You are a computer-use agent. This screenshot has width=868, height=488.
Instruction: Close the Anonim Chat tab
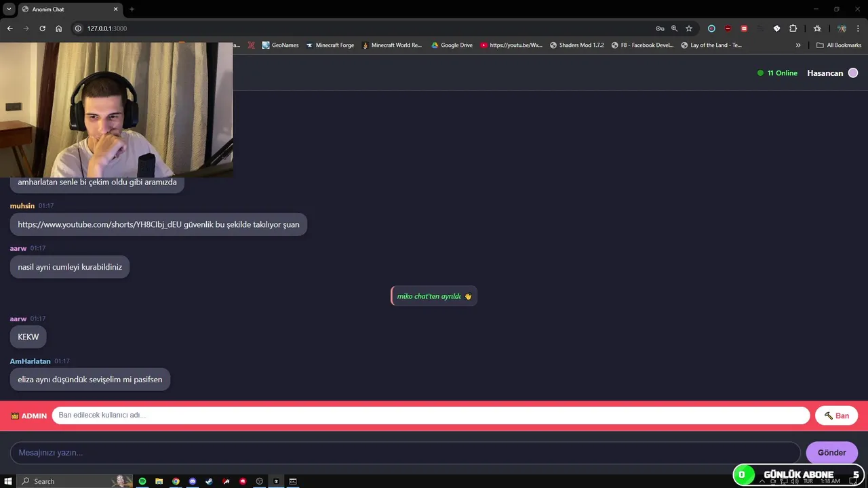[115, 9]
